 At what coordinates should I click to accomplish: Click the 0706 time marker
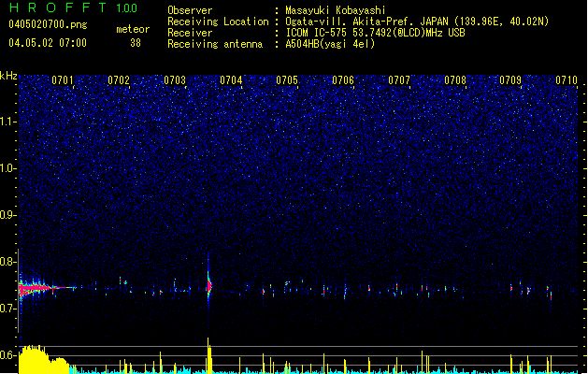[x=343, y=80]
